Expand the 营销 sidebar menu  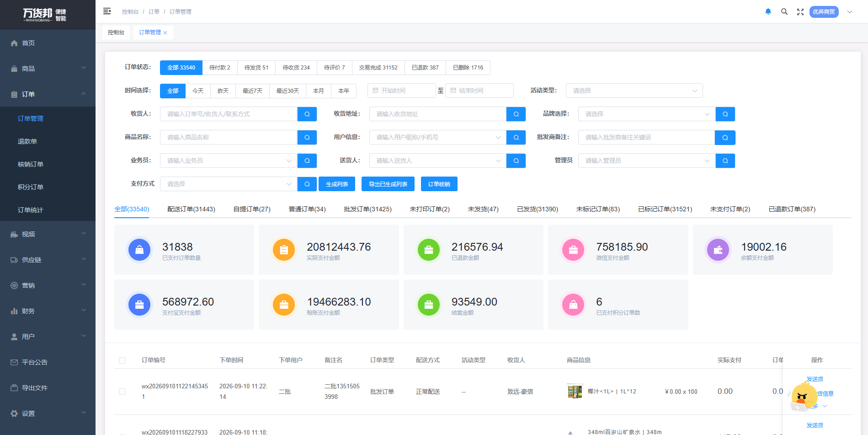pos(48,285)
